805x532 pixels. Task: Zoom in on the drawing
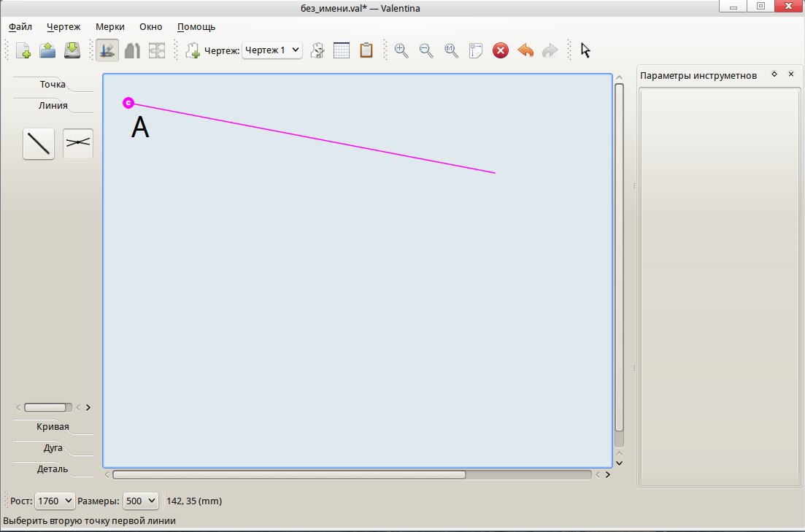click(x=401, y=50)
